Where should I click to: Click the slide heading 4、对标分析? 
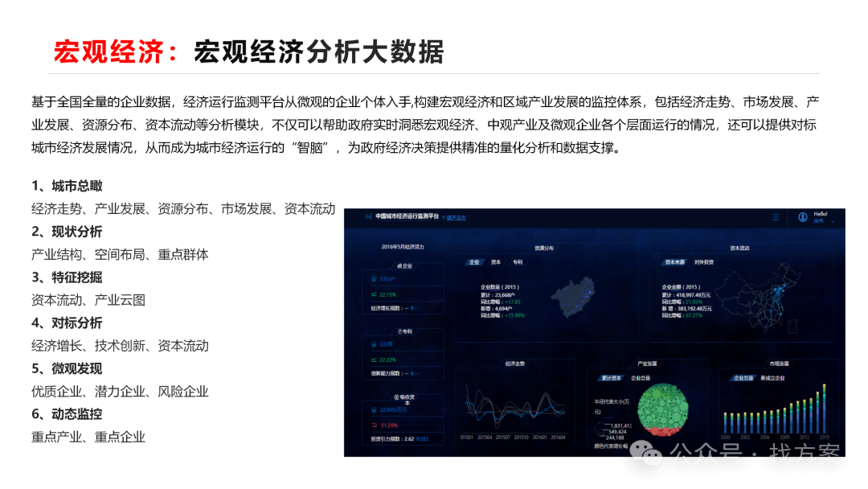67,323
